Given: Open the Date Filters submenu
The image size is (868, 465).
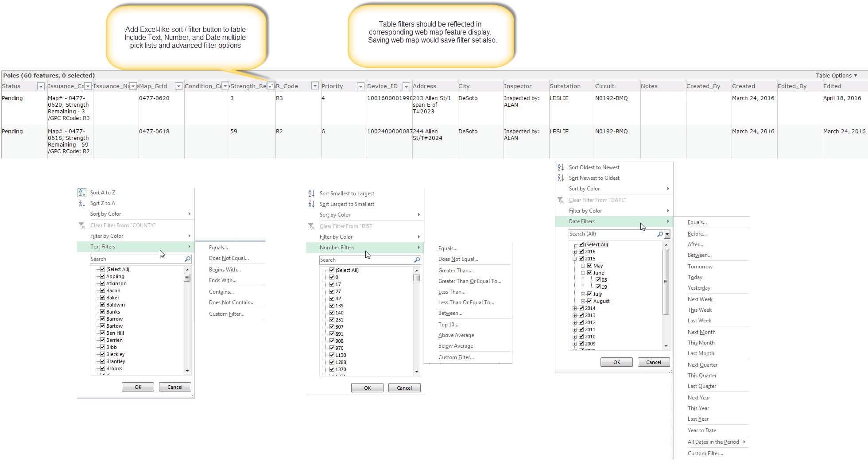Looking at the screenshot, I should [614, 221].
